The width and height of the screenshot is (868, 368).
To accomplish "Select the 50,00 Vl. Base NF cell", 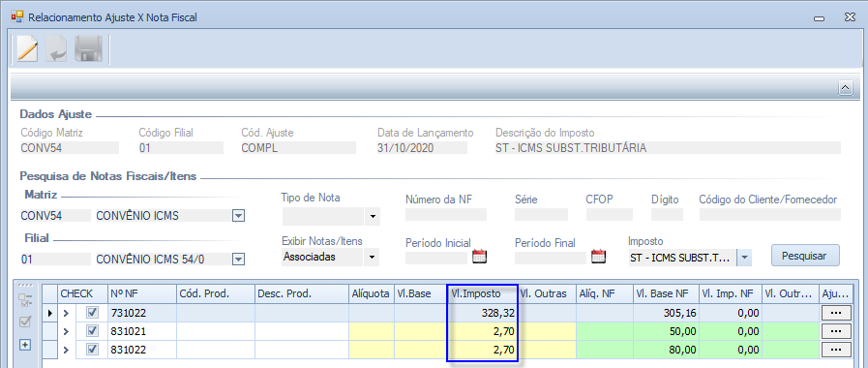I will tap(667, 331).
